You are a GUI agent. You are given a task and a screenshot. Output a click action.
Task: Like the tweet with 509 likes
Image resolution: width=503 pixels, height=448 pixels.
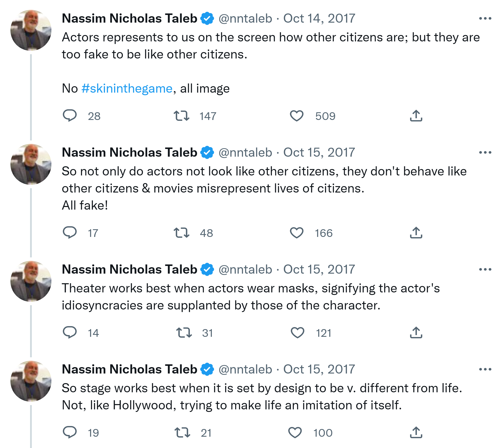pyautogui.click(x=297, y=116)
